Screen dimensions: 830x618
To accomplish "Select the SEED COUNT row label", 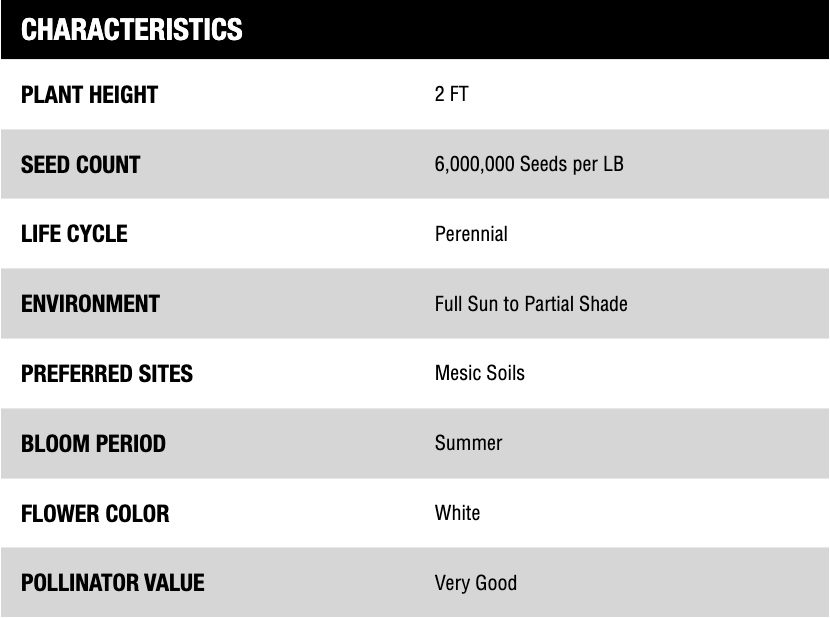I will click(x=80, y=165).
